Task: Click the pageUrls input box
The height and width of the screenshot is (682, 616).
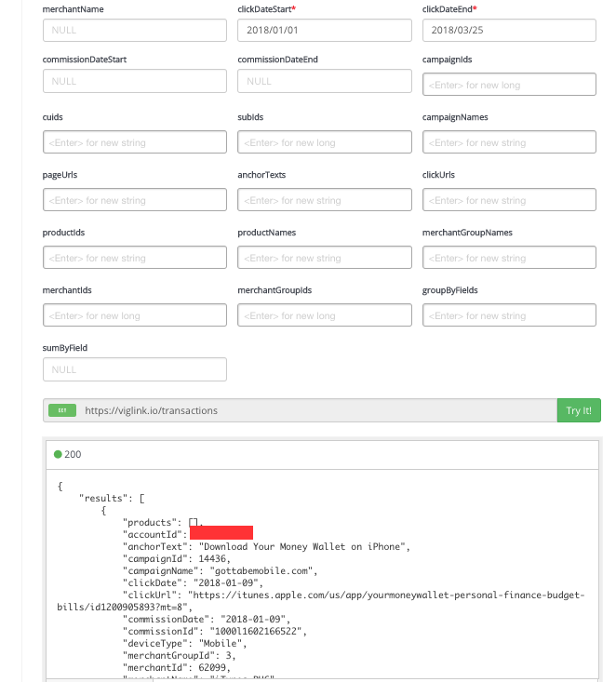Action: tap(134, 200)
